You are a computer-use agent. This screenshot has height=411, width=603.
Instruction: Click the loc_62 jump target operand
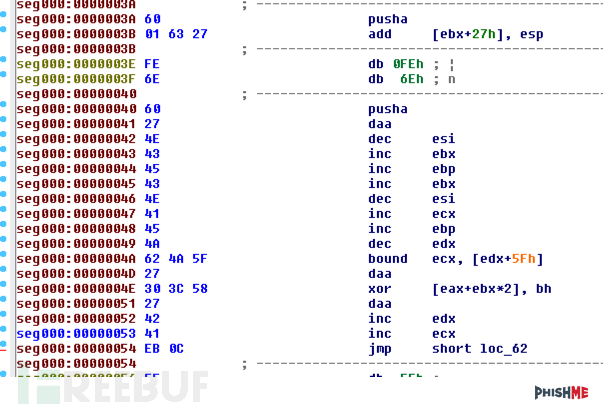point(504,349)
